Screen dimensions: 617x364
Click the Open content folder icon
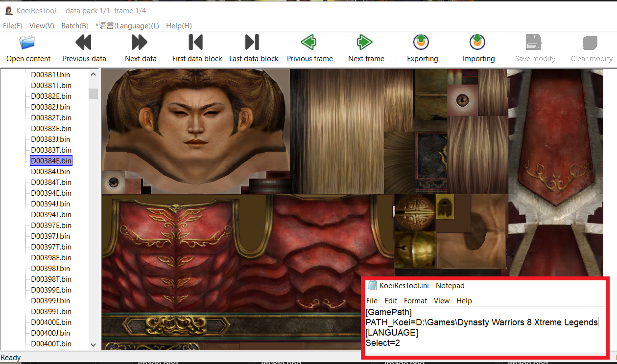[x=28, y=43]
